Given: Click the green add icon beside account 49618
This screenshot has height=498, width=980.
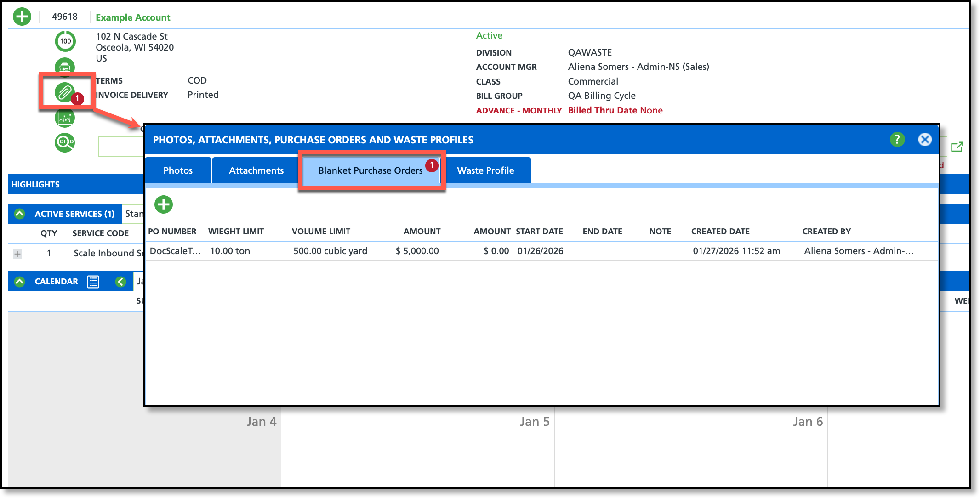Looking at the screenshot, I should tap(22, 17).
